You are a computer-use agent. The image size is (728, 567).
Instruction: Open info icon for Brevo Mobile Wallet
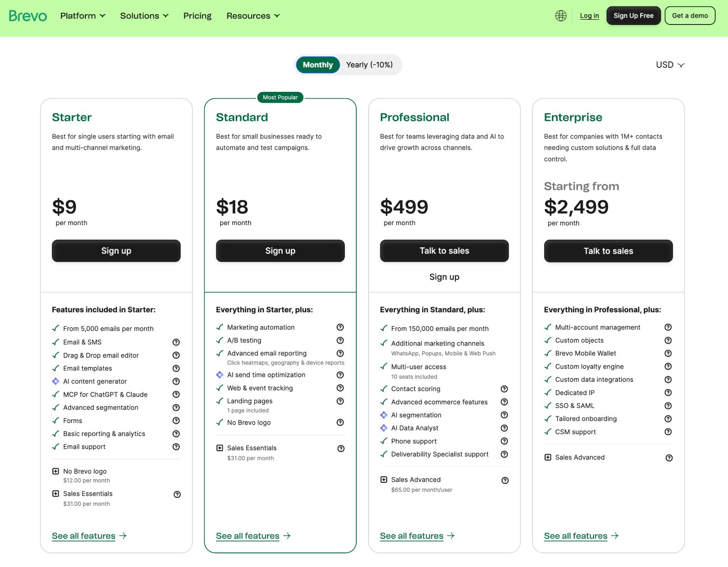[668, 354]
